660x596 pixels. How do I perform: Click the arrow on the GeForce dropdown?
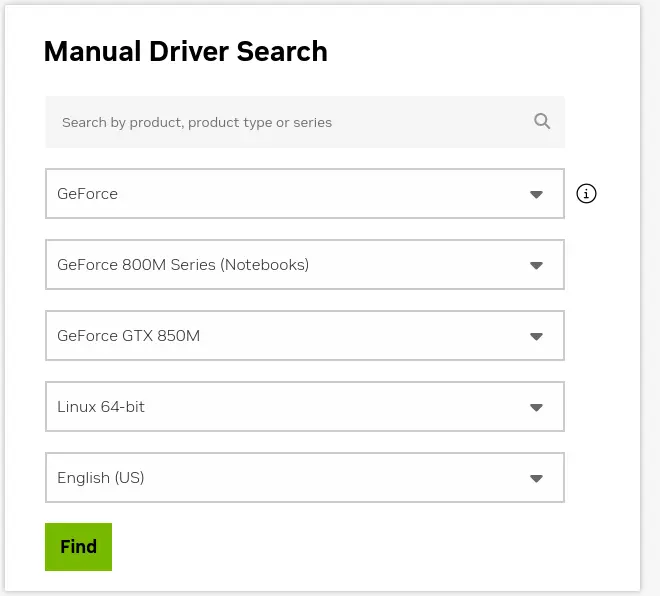pyautogui.click(x=536, y=194)
